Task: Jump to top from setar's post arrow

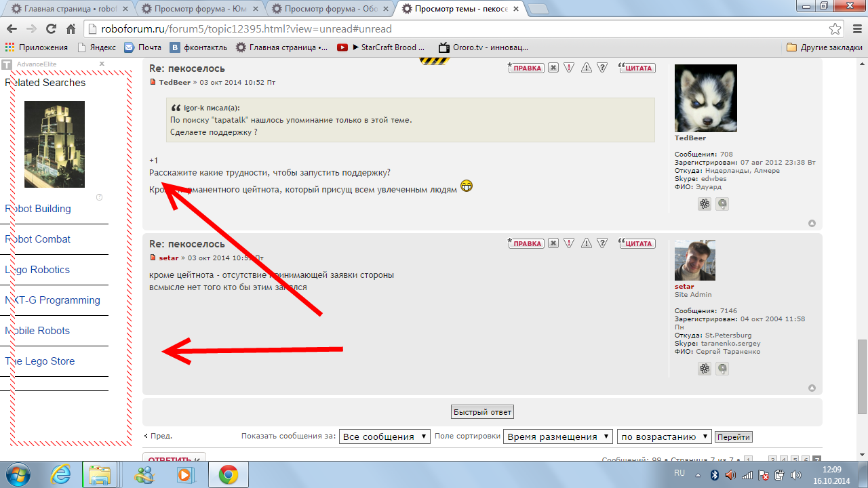Action: point(812,388)
